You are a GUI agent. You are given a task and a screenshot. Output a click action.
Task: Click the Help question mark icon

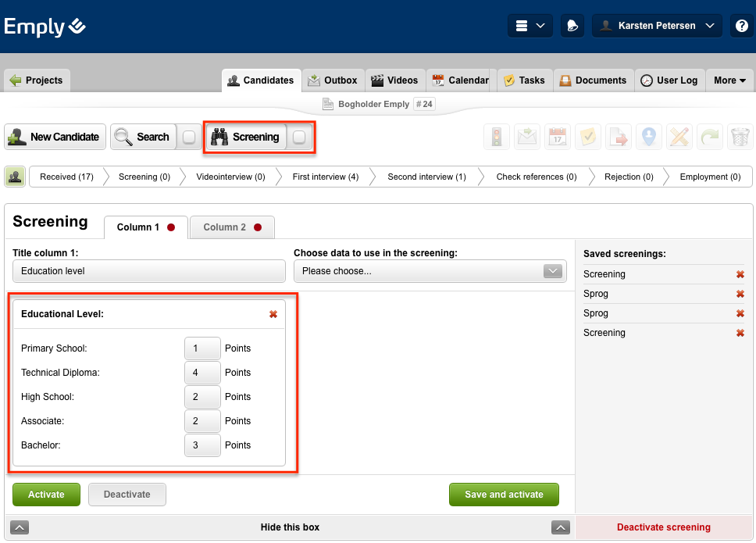coord(741,25)
